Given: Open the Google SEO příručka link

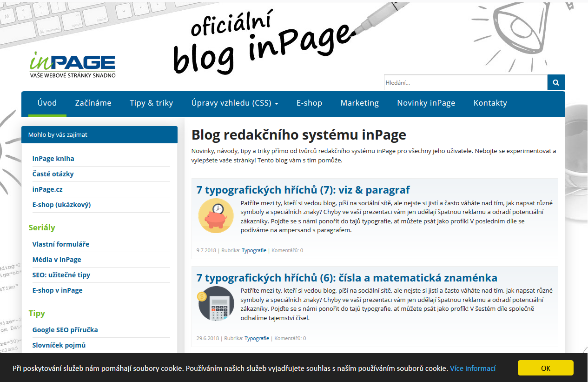Looking at the screenshot, I should pos(65,330).
